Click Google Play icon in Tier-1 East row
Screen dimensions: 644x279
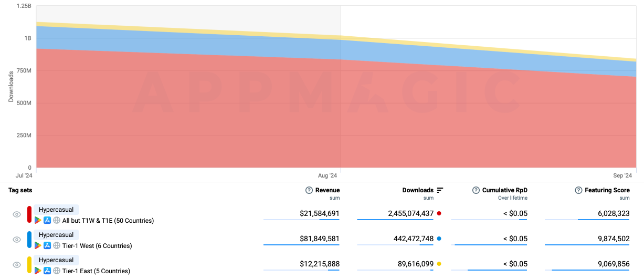(38, 271)
